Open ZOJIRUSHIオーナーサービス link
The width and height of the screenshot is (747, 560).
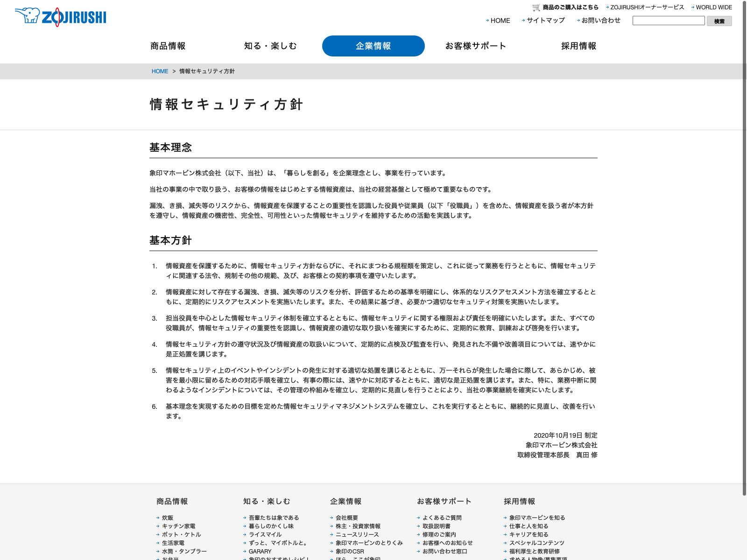click(x=647, y=7)
